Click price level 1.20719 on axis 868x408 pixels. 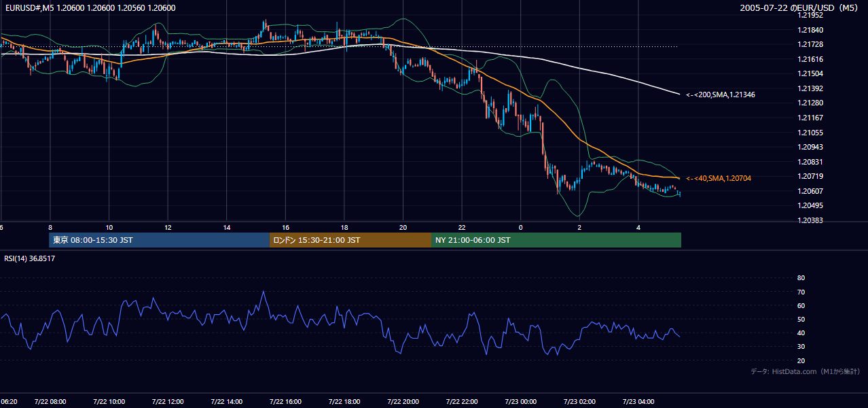pos(810,176)
